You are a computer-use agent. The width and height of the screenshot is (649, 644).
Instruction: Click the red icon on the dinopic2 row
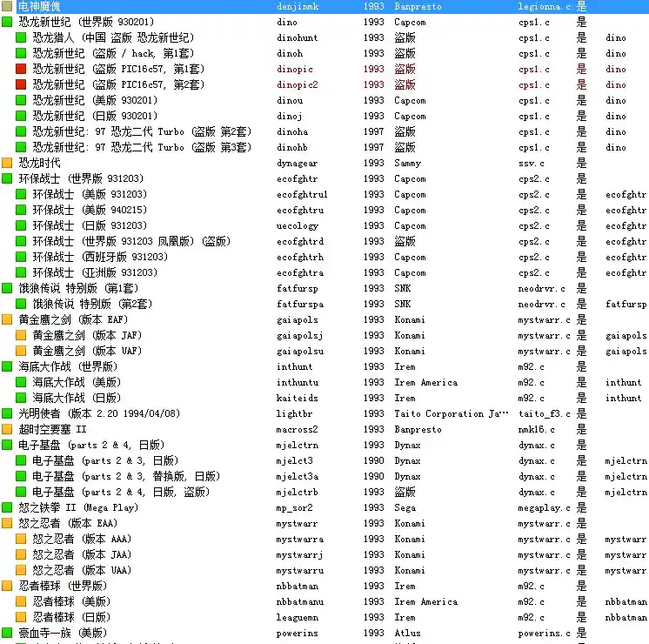(x=22, y=84)
